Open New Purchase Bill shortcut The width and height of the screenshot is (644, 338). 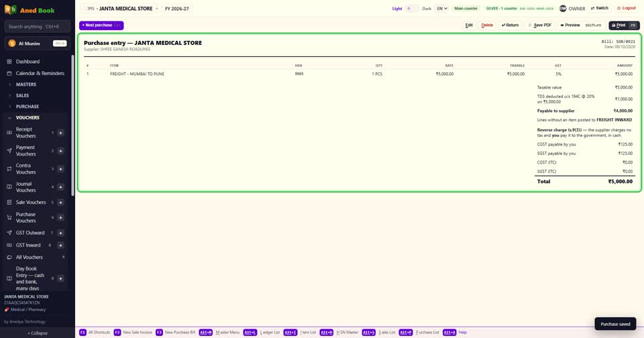(176, 332)
